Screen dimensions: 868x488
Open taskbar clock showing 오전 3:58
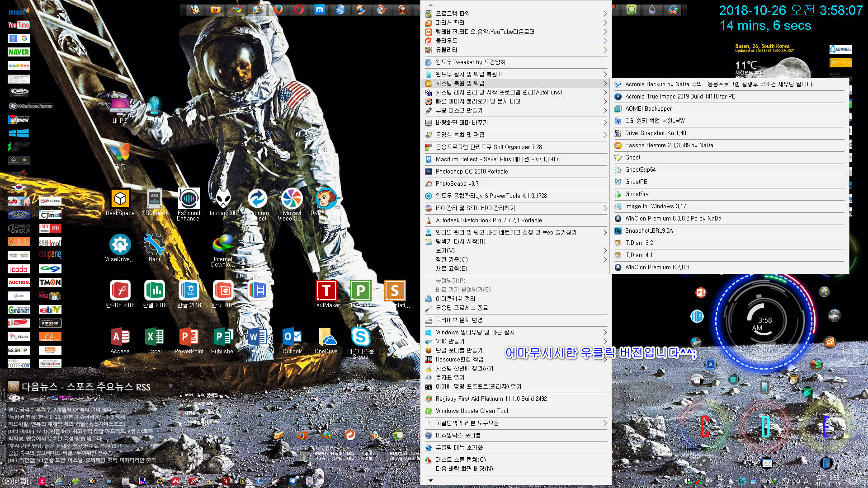(x=828, y=481)
